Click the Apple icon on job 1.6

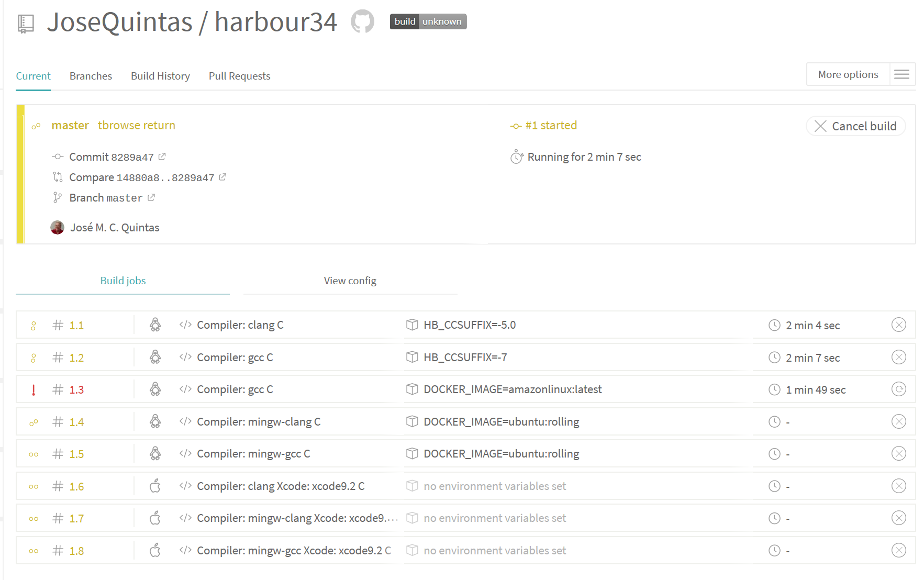click(x=155, y=486)
